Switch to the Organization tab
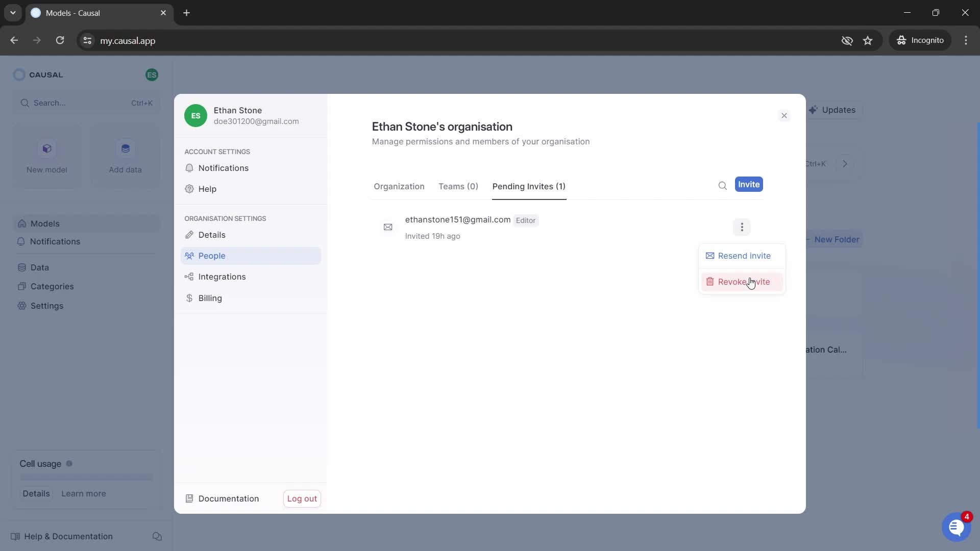Screen dimensions: 980x551 399,186
